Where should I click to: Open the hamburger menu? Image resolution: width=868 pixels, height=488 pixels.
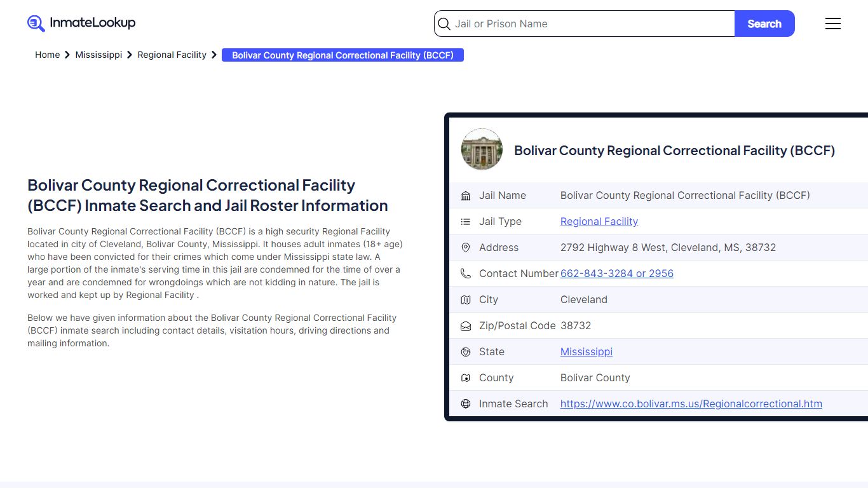(x=833, y=24)
